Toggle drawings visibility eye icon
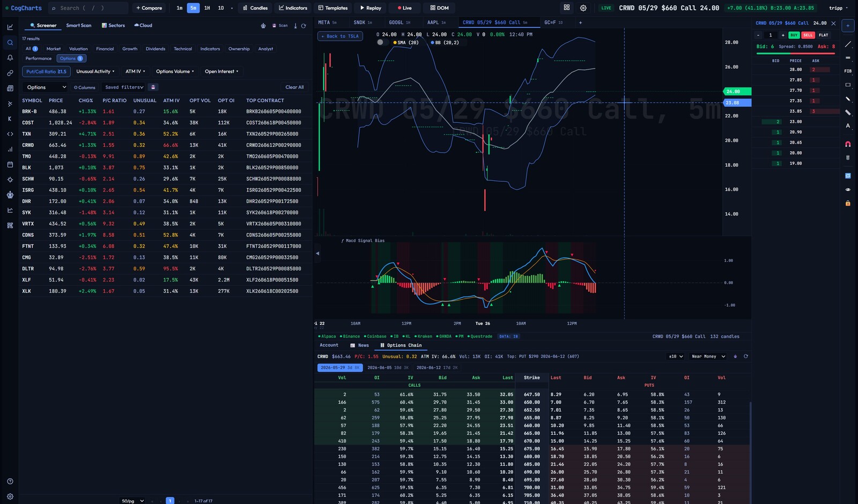Viewport: 858px width, 504px height. (x=848, y=189)
